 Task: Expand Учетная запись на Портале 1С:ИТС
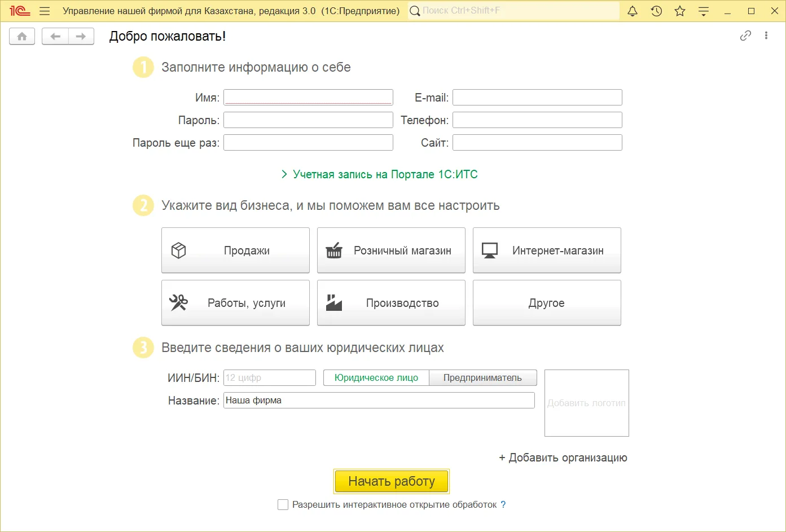379,174
